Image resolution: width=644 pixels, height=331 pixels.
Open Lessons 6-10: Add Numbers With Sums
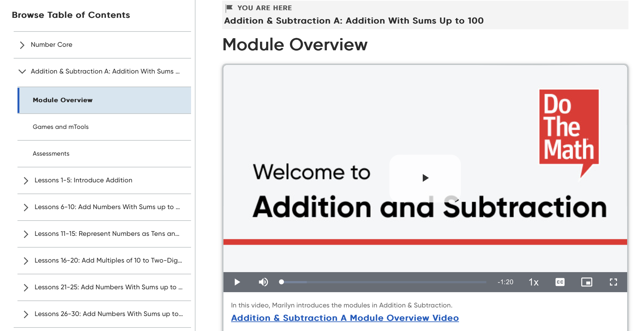tap(107, 207)
